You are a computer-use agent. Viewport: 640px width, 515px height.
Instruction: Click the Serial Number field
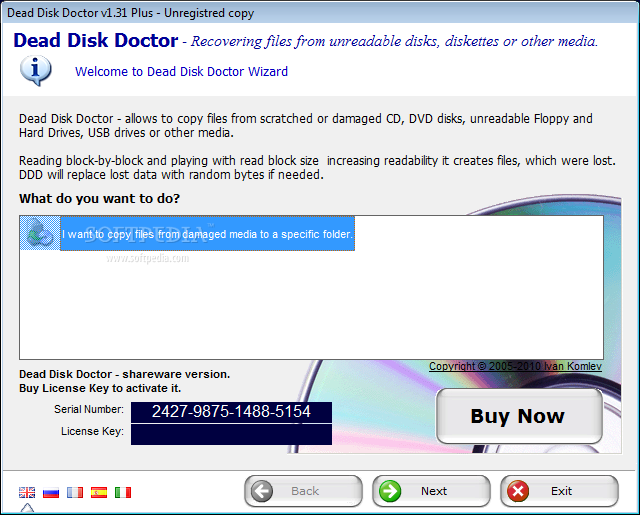coord(231,412)
